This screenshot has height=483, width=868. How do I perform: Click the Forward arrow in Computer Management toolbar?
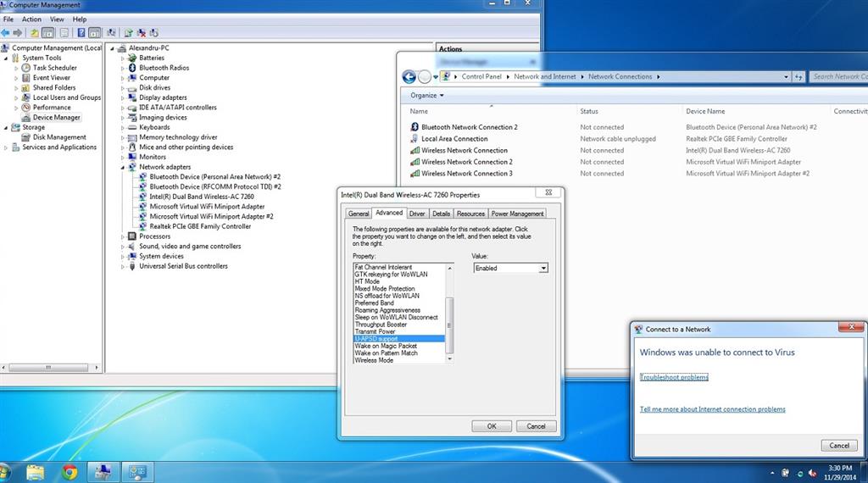[x=18, y=33]
